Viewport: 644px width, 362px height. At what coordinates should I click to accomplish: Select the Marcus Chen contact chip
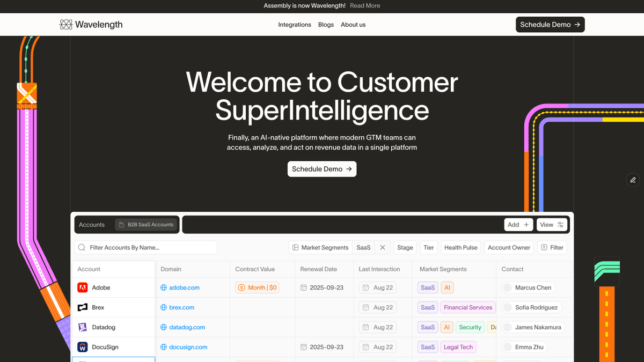pos(528,288)
